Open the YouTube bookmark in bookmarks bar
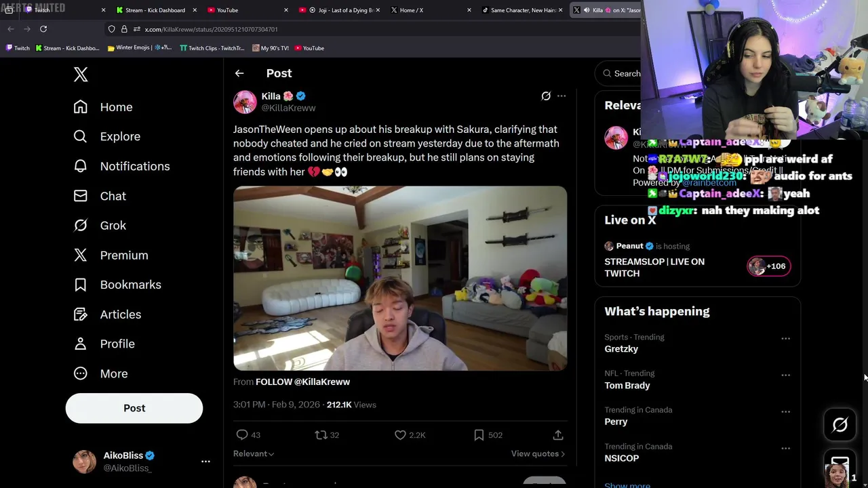 309,48
